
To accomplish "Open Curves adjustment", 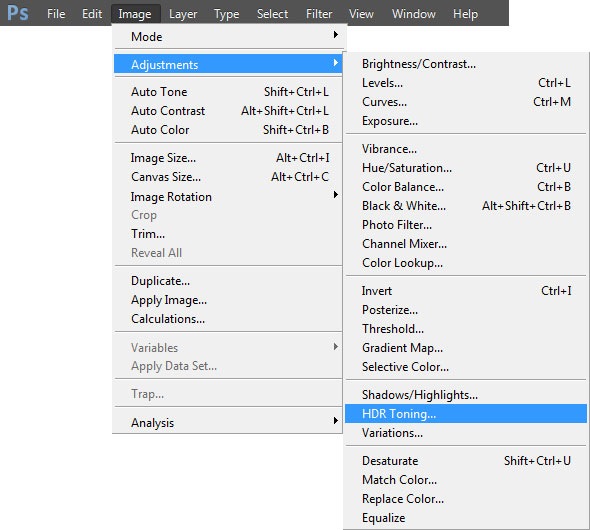I will point(466,102).
